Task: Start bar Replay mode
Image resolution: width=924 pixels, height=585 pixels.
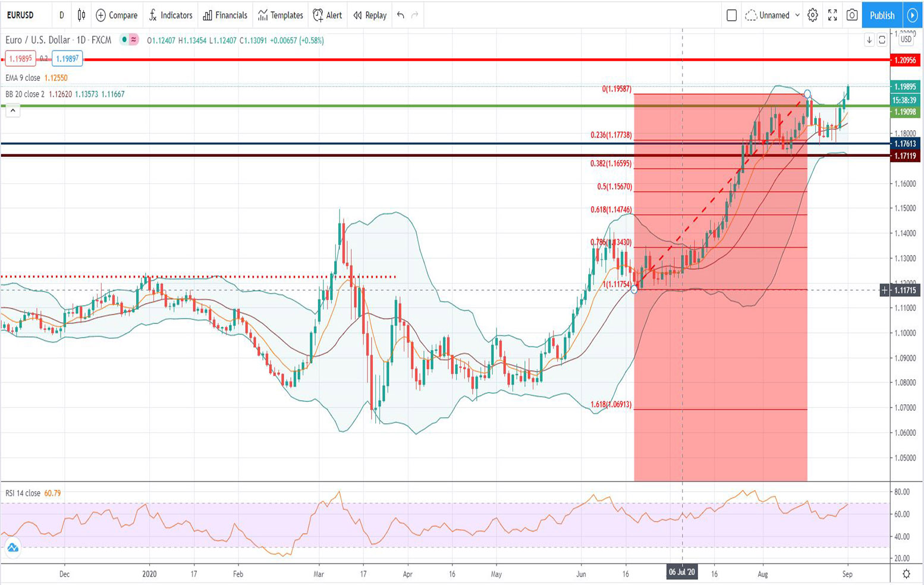Action: click(370, 15)
